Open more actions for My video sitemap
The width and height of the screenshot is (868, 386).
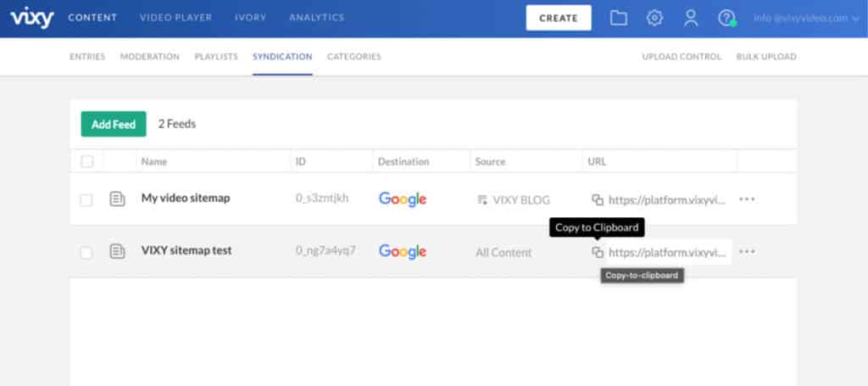(747, 199)
